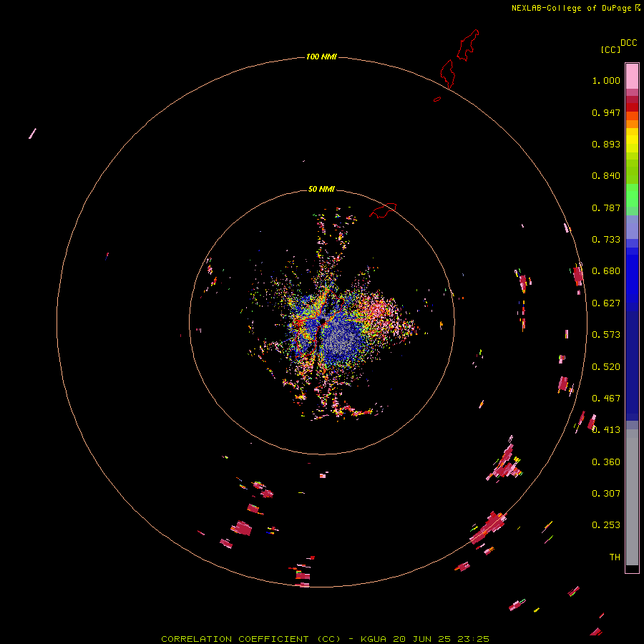Click the 0.307 scale value

[x=606, y=494]
